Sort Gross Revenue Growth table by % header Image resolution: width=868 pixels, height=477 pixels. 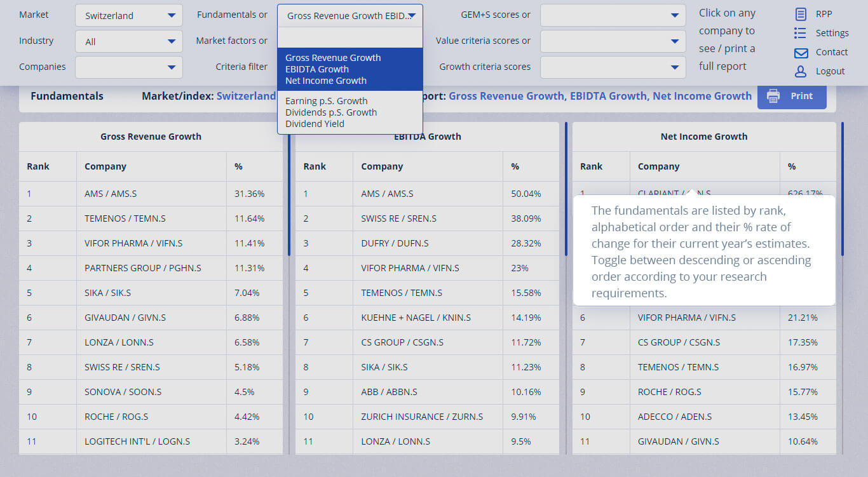point(238,166)
